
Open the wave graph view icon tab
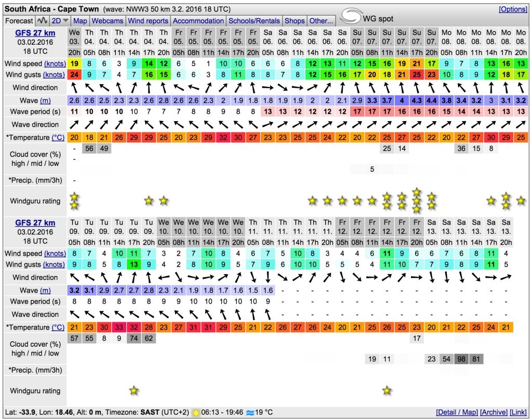click(x=42, y=21)
